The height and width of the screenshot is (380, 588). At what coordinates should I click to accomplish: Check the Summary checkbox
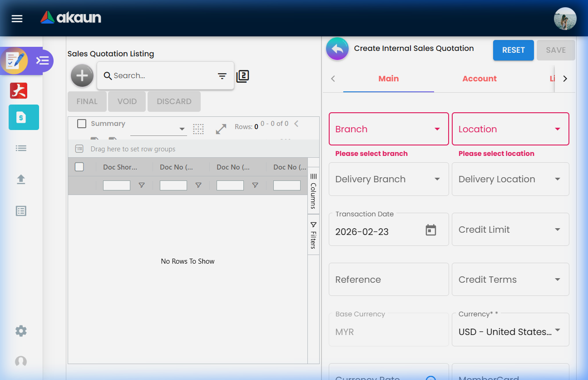pos(82,123)
